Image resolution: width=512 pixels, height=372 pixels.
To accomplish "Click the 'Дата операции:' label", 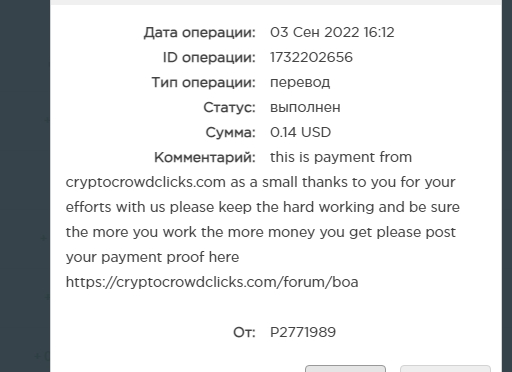I will coord(199,32).
